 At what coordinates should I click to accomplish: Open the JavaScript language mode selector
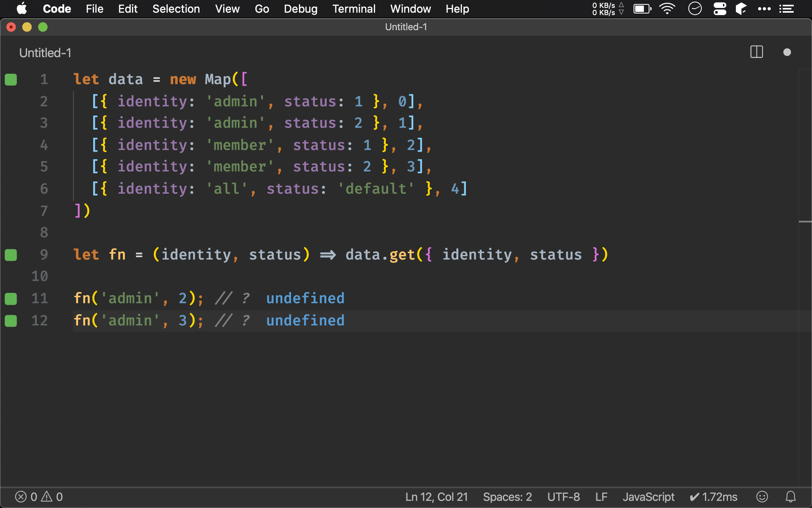click(x=648, y=496)
